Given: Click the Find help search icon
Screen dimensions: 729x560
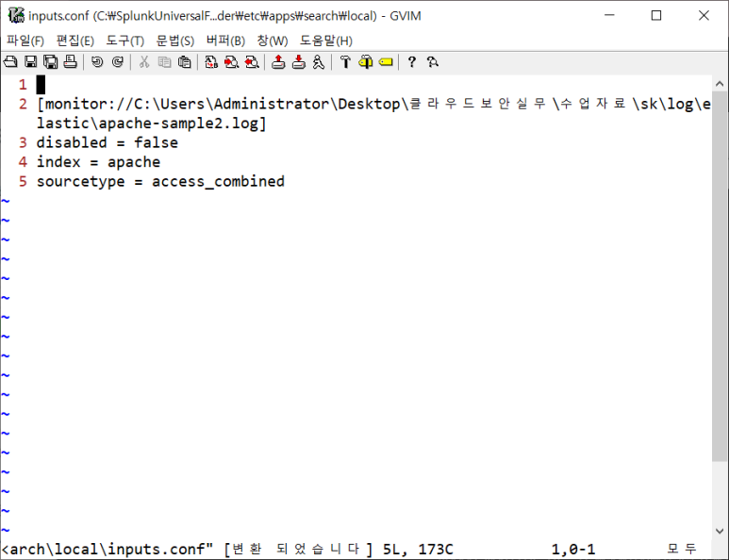Looking at the screenshot, I should point(432,62).
